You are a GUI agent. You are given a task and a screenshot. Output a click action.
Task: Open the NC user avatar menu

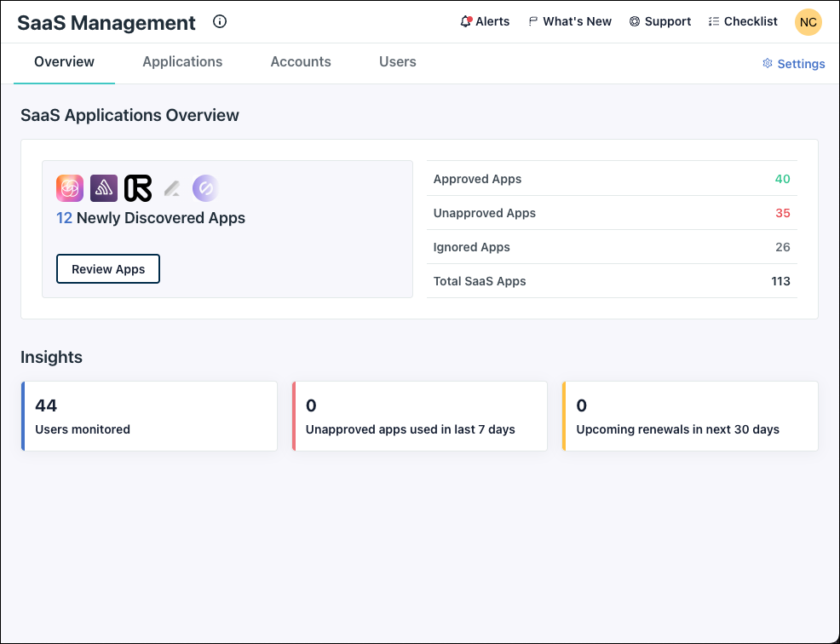point(808,22)
